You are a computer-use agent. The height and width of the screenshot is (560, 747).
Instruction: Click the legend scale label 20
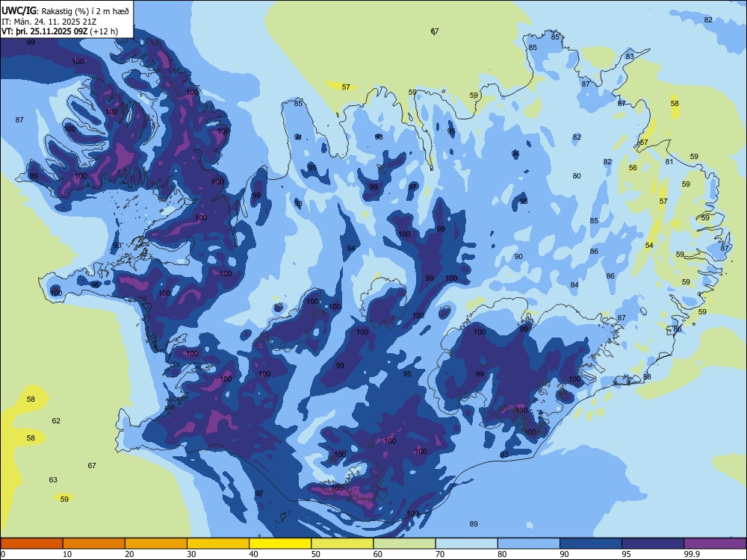(x=129, y=554)
